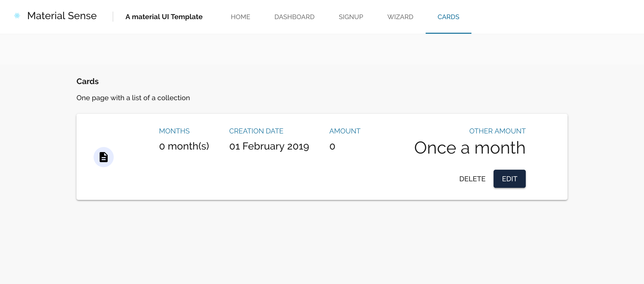Go to the Signup tab
644x284 pixels.
pyautogui.click(x=351, y=17)
